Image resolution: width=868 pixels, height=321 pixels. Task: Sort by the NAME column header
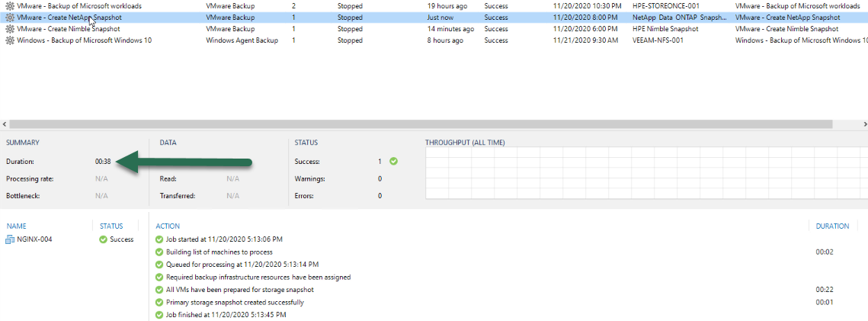17,226
